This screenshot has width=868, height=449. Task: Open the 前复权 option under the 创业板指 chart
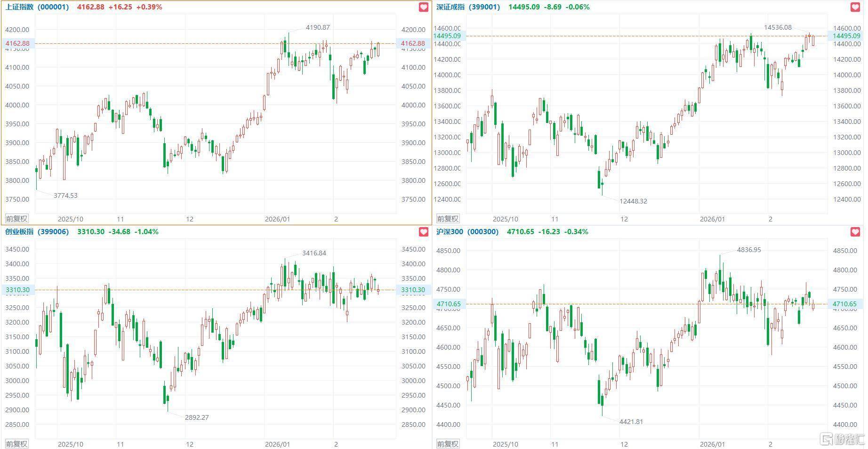16,444
